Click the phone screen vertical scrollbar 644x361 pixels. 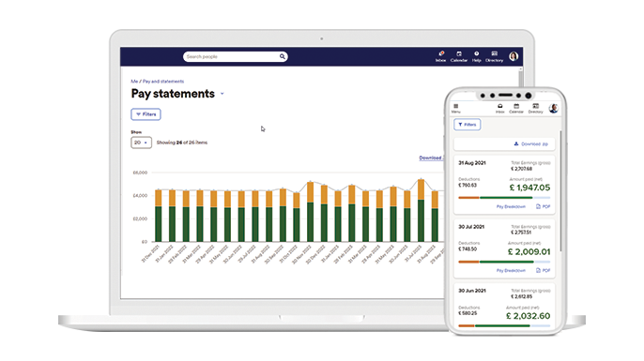pyautogui.click(x=560, y=190)
